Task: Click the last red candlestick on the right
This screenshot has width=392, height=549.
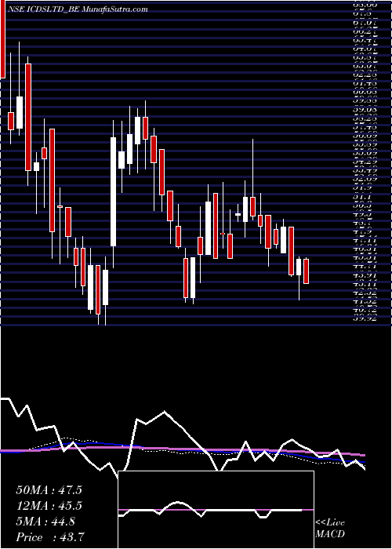Action: click(x=306, y=271)
